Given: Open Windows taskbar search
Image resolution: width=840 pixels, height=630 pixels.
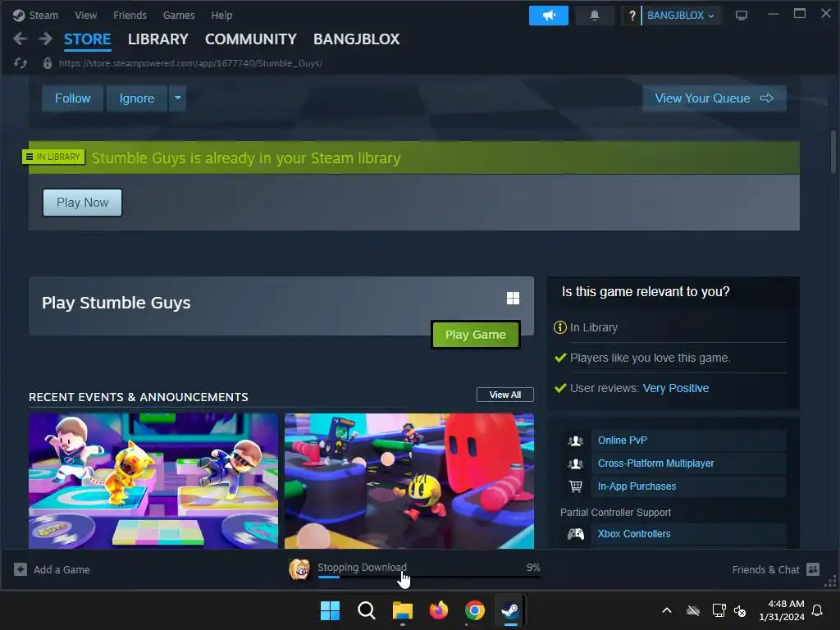Looking at the screenshot, I should (x=367, y=610).
